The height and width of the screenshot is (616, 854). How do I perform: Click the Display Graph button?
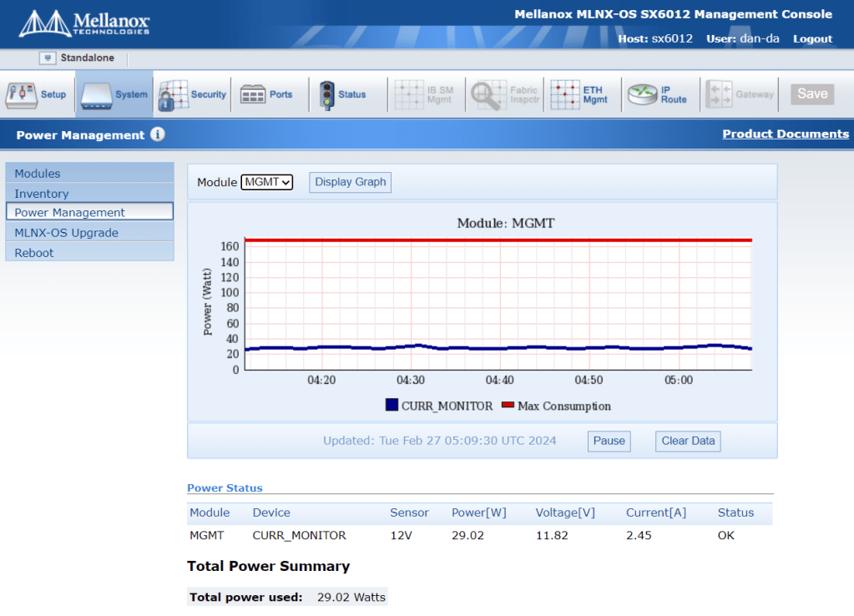(350, 182)
